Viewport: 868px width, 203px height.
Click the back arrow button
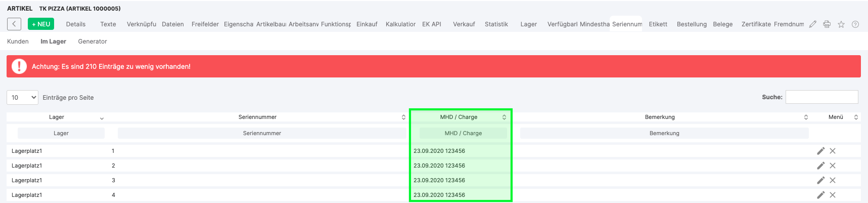14,24
